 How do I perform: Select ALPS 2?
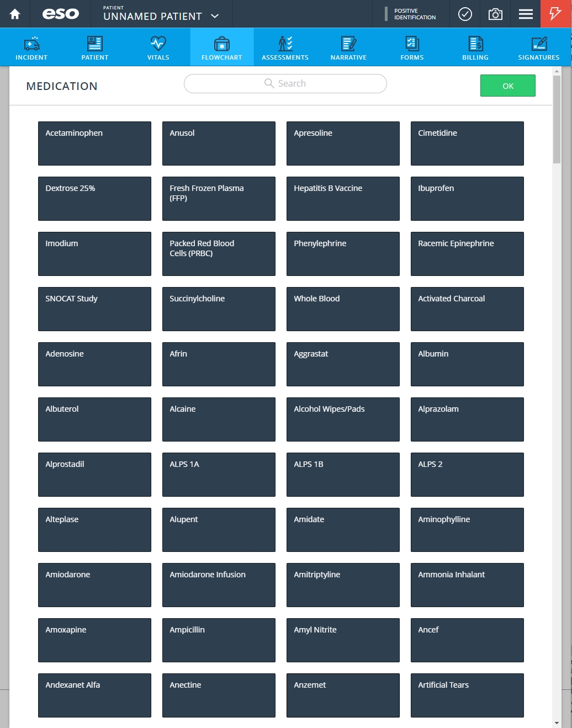pos(467,475)
